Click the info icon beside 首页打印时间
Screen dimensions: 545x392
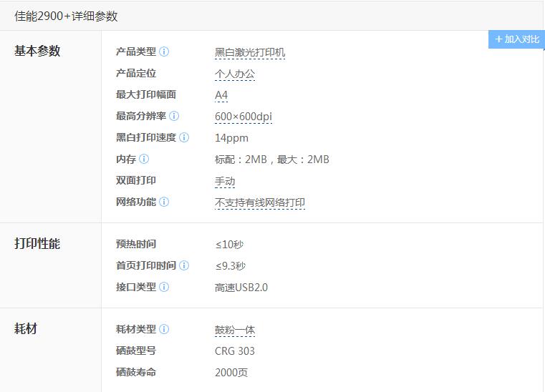pos(184,265)
